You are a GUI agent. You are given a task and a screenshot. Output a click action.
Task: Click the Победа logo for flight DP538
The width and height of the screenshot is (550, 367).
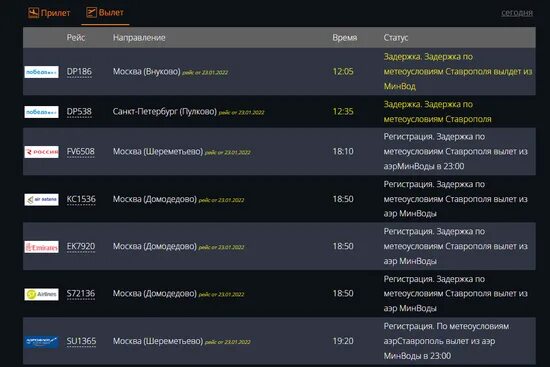coord(41,112)
